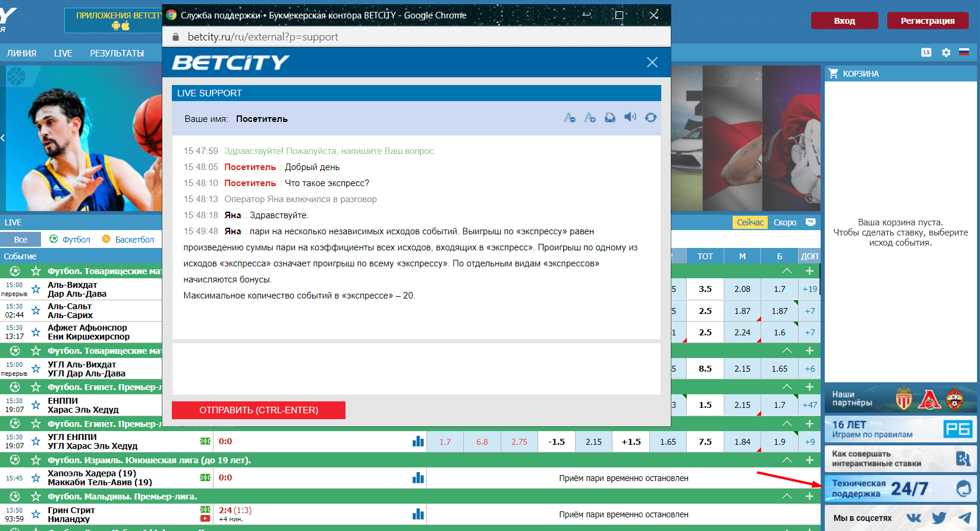
Task: Open live pitch tracker for Хапоэль Хадера
Action: click(205, 477)
